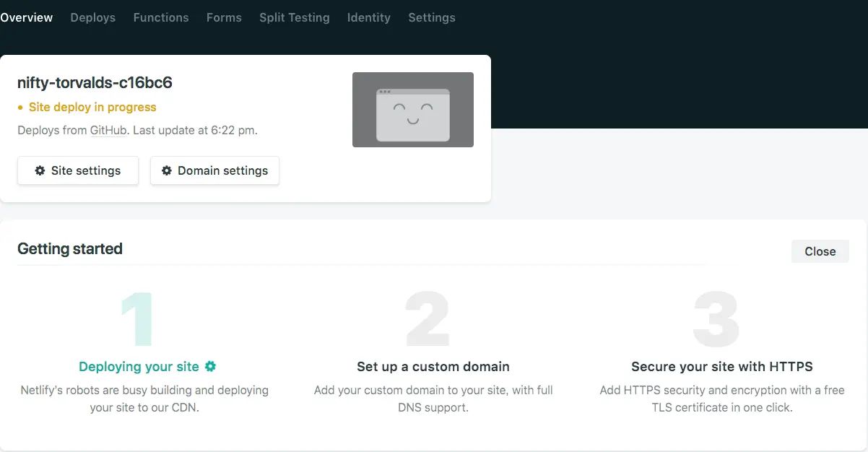Click the Getting started heading

pyautogui.click(x=70, y=248)
